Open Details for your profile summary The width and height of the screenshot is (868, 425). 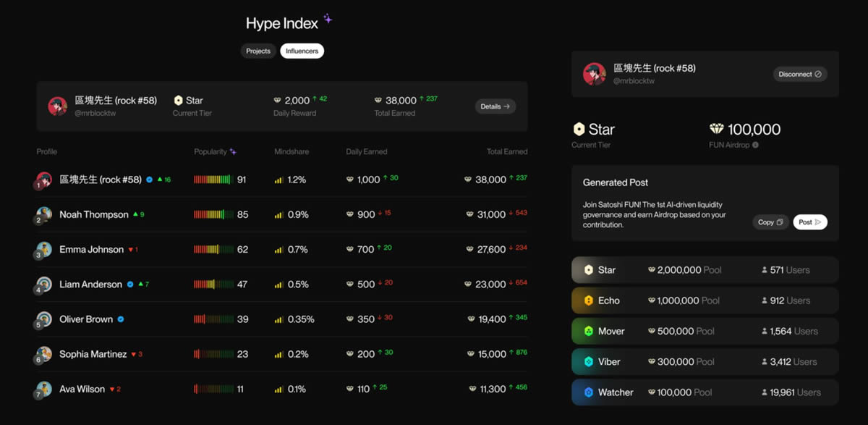tap(495, 106)
